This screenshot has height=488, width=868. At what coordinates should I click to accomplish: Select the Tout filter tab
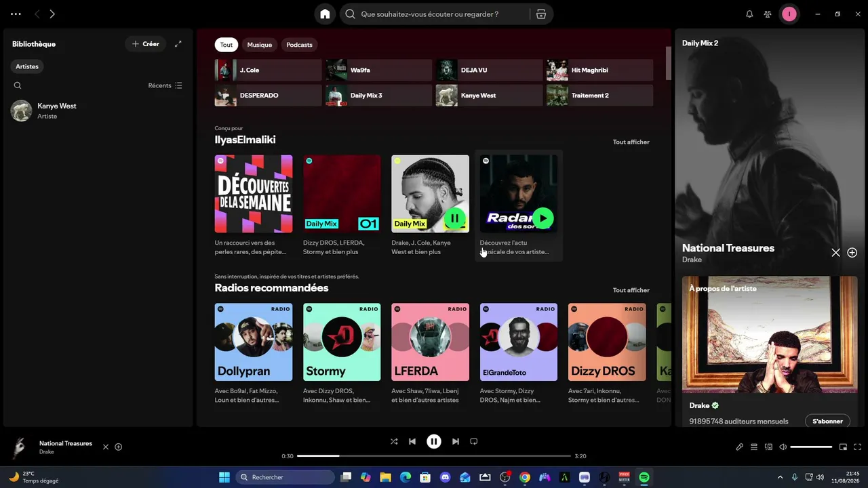point(226,45)
